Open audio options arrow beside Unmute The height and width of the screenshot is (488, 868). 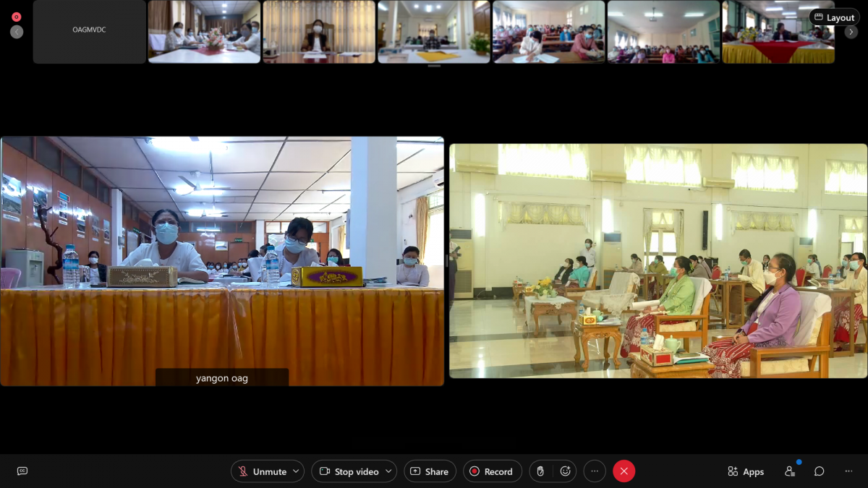296,471
